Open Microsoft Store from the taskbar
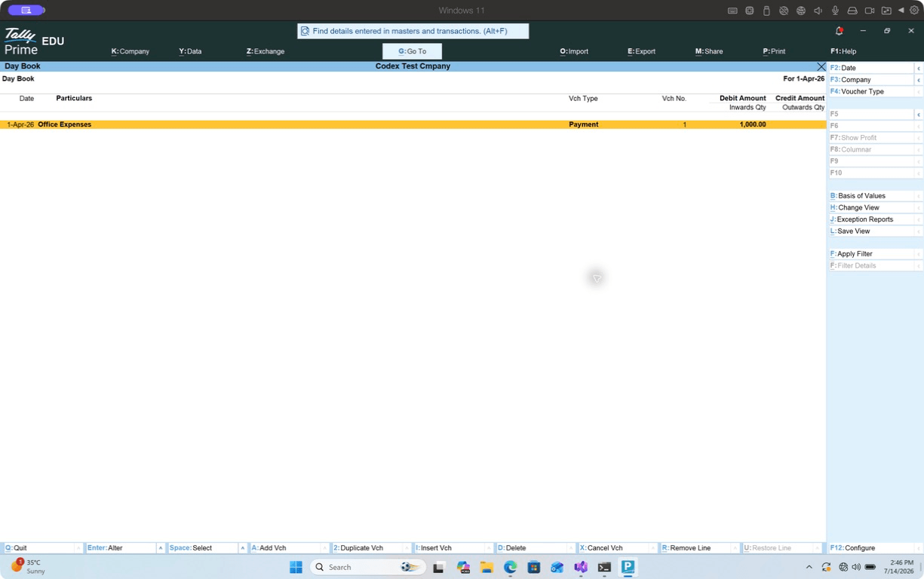924x579 pixels. [534, 567]
